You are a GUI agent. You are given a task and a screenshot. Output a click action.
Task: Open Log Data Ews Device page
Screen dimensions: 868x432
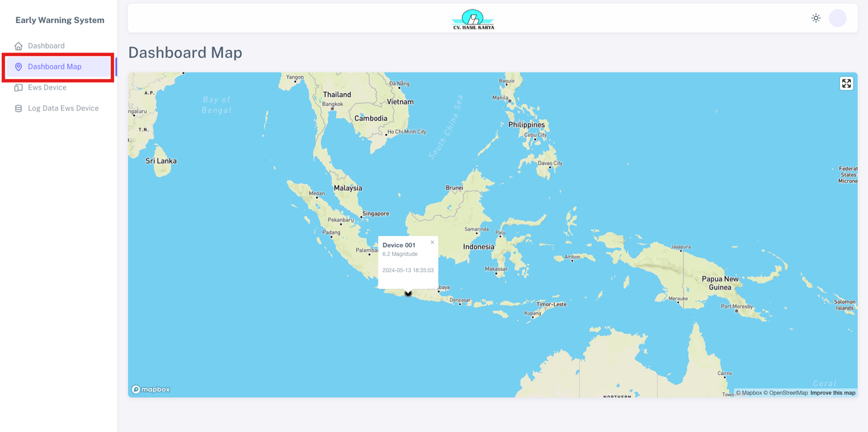coord(63,108)
